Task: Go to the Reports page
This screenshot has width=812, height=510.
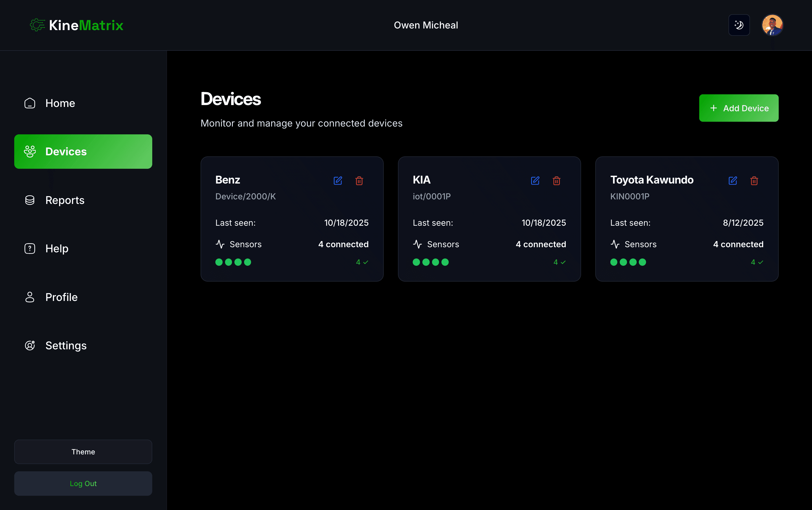Action: point(65,200)
